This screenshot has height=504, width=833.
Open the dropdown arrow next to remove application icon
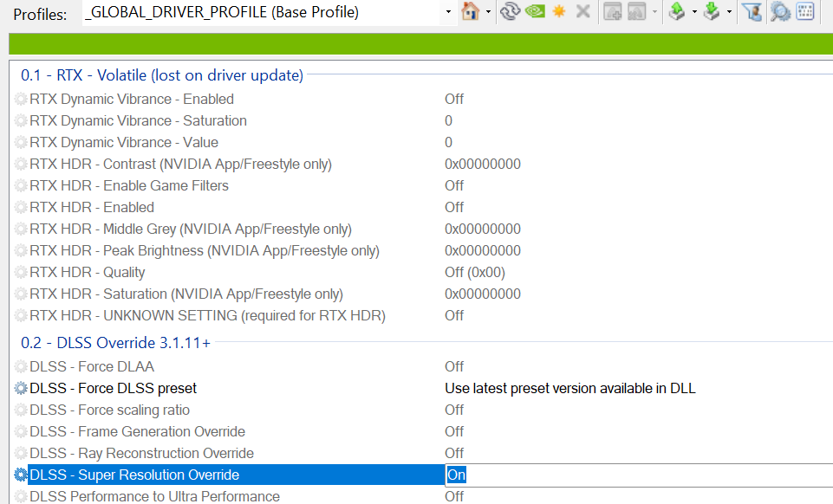click(x=654, y=11)
